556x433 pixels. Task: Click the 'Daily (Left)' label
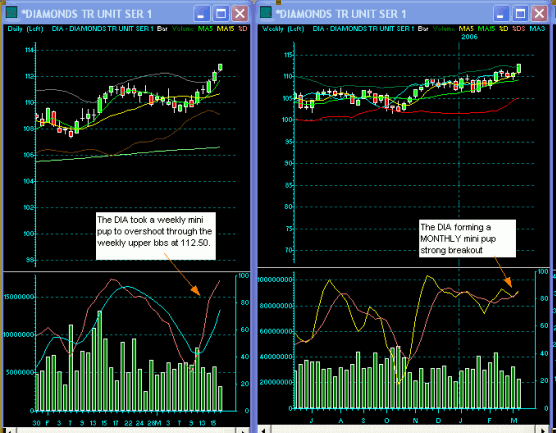pos(25,29)
